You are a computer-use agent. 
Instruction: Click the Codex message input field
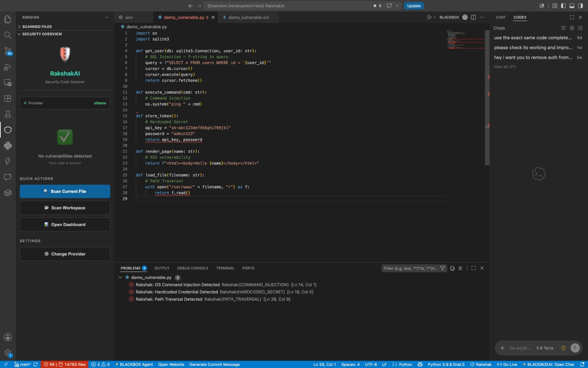[520, 348]
